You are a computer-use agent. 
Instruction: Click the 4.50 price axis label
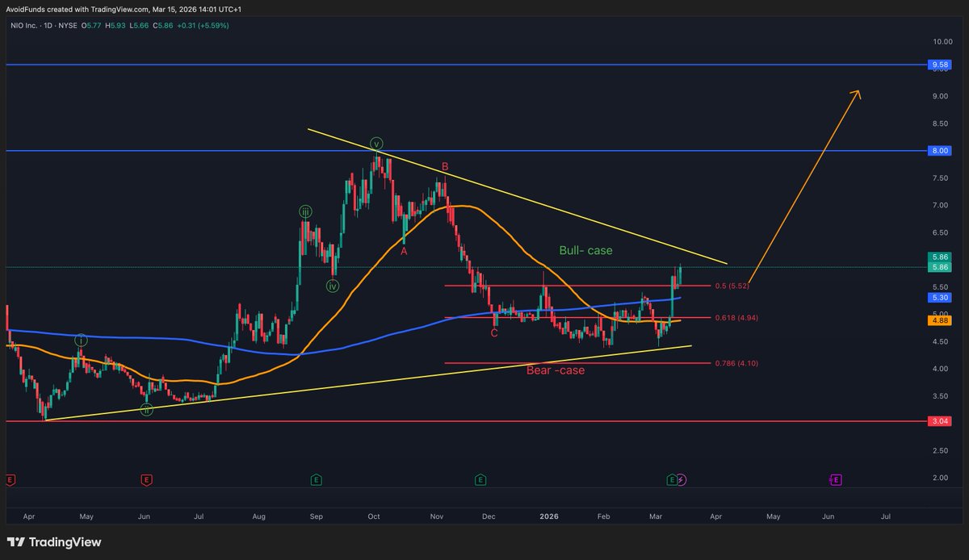tap(941, 342)
